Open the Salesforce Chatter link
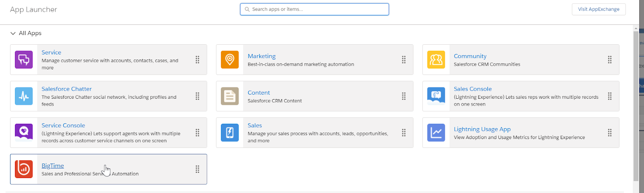 tap(66, 89)
